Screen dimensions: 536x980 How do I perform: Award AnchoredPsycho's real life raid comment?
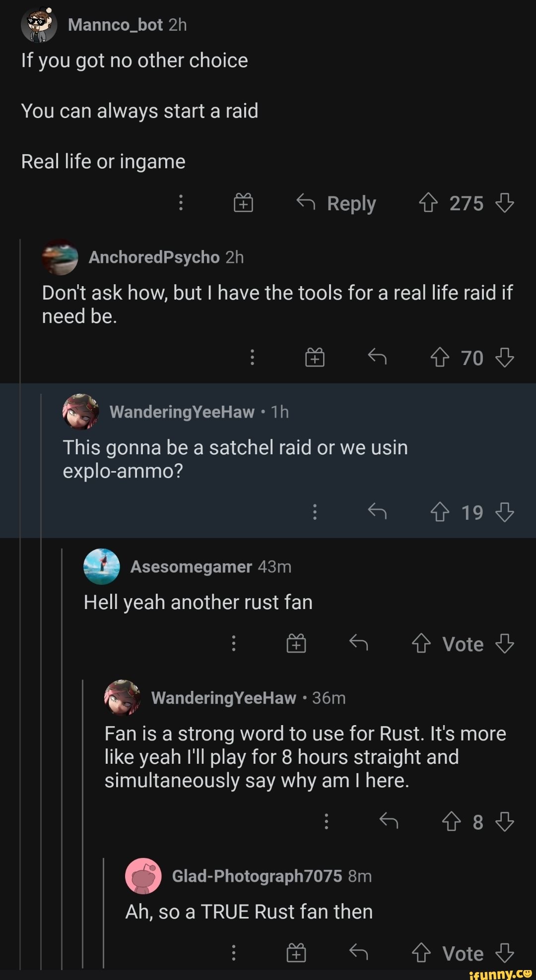pos(315,357)
